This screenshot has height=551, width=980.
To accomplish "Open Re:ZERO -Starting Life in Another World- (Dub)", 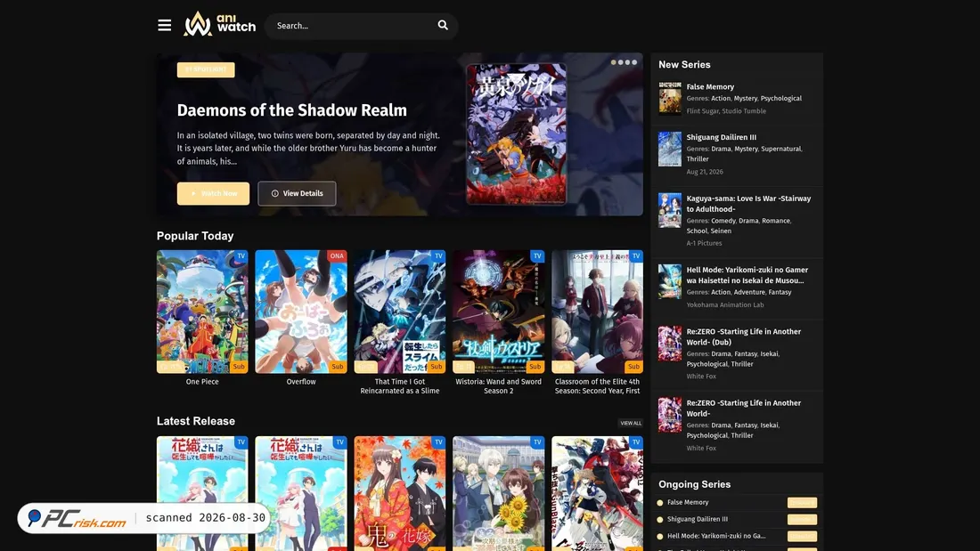I will [x=744, y=336].
